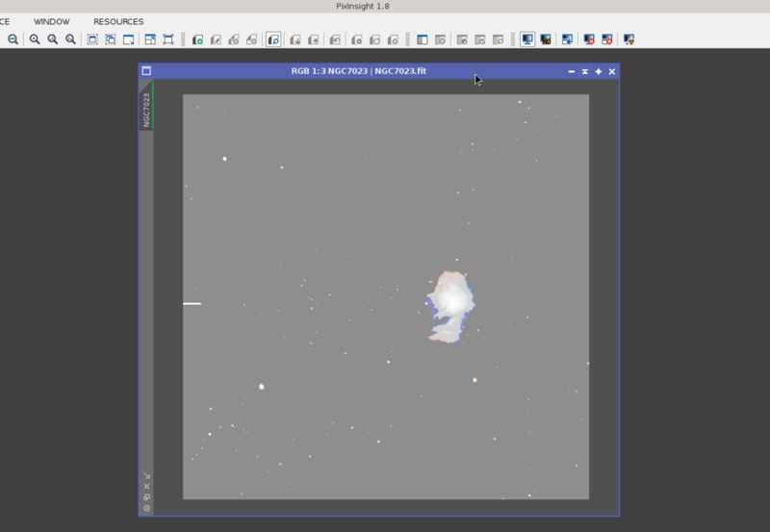Click the Zoom Out magnifier icon
This screenshot has height=532, width=770.
coord(13,39)
